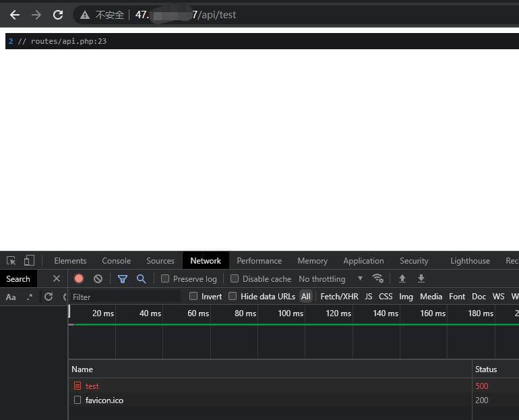The width and height of the screenshot is (519, 420).
Task: Filter requests by JS
Action: pyautogui.click(x=369, y=297)
